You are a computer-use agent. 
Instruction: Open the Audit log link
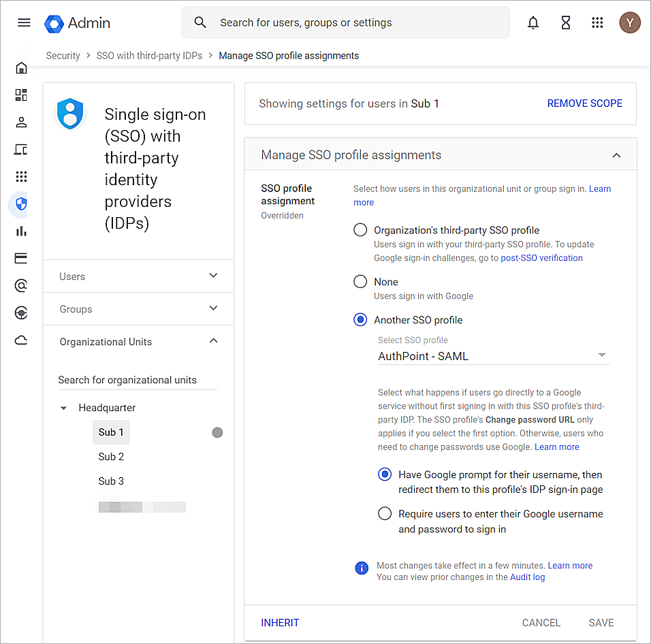(x=527, y=577)
